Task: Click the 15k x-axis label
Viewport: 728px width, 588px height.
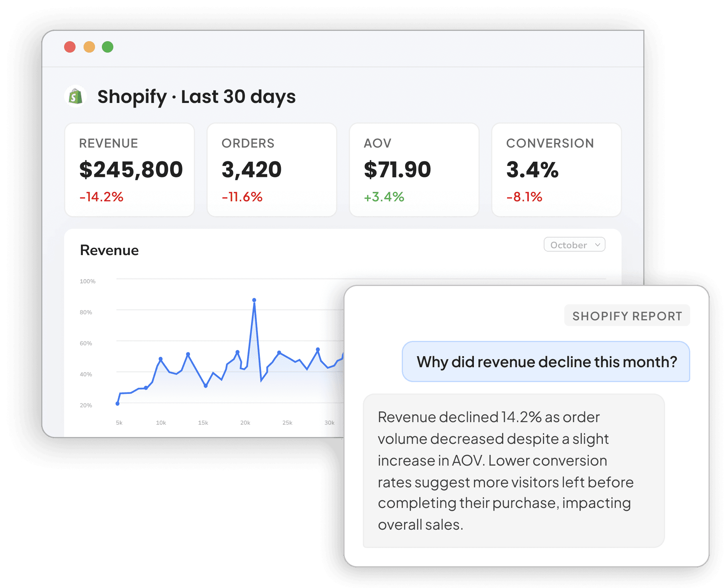Action: pyautogui.click(x=203, y=423)
